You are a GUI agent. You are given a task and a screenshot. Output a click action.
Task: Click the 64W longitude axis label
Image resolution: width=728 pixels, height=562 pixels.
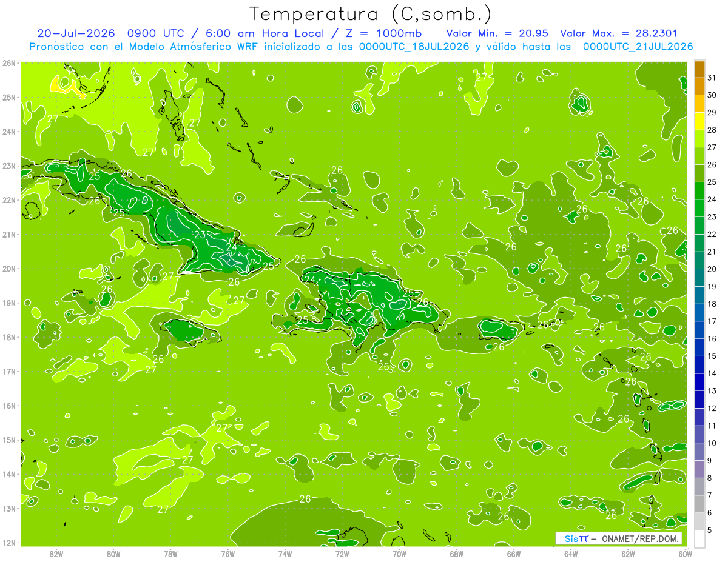(x=571, y=553)
